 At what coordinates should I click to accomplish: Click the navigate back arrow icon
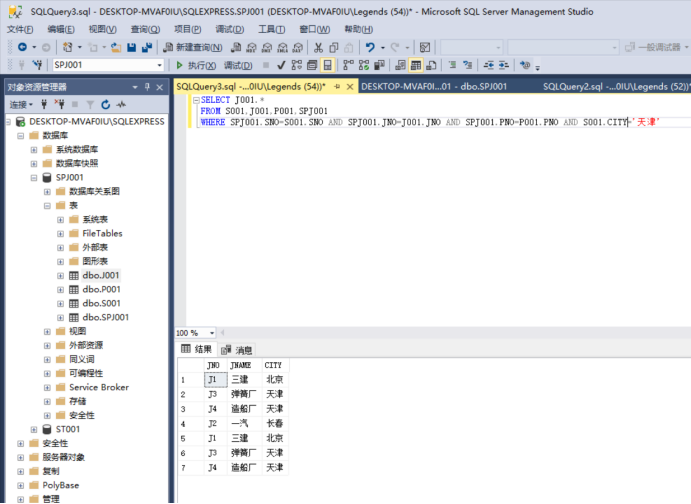click(x=22, y=47)
